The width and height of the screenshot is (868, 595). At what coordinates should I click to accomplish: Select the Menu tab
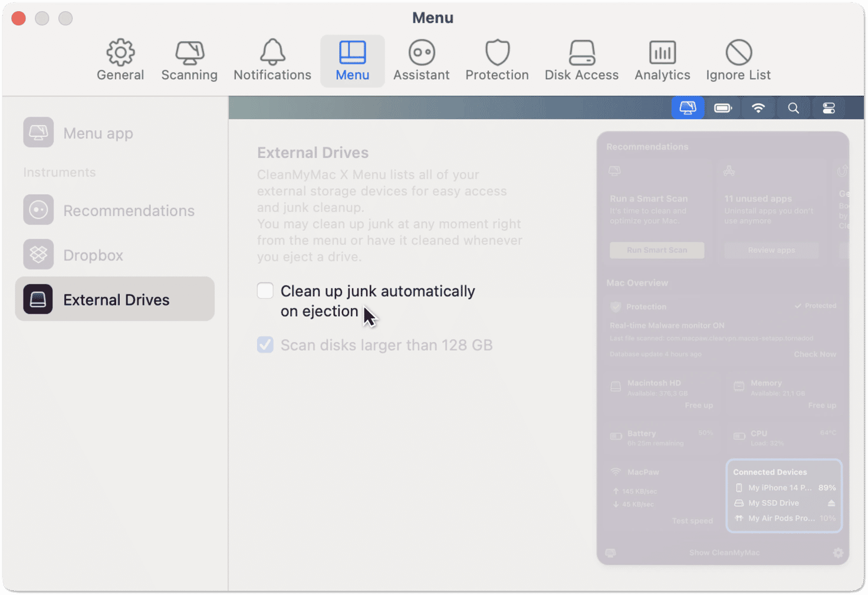tap(353, 61)
